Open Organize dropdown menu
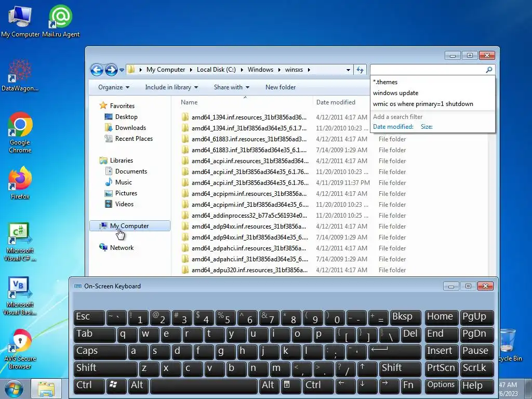 pyautogui.click(x=114, y=87)
